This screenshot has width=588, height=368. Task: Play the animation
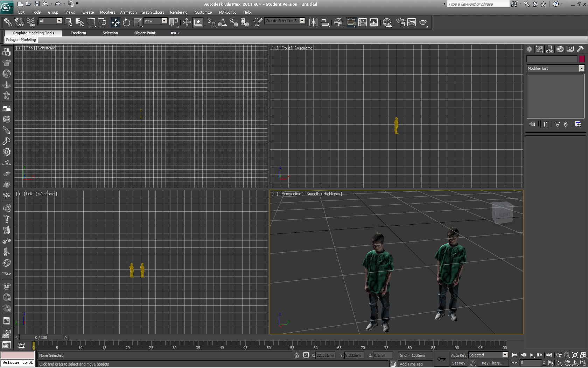click(x=531, y=355)
